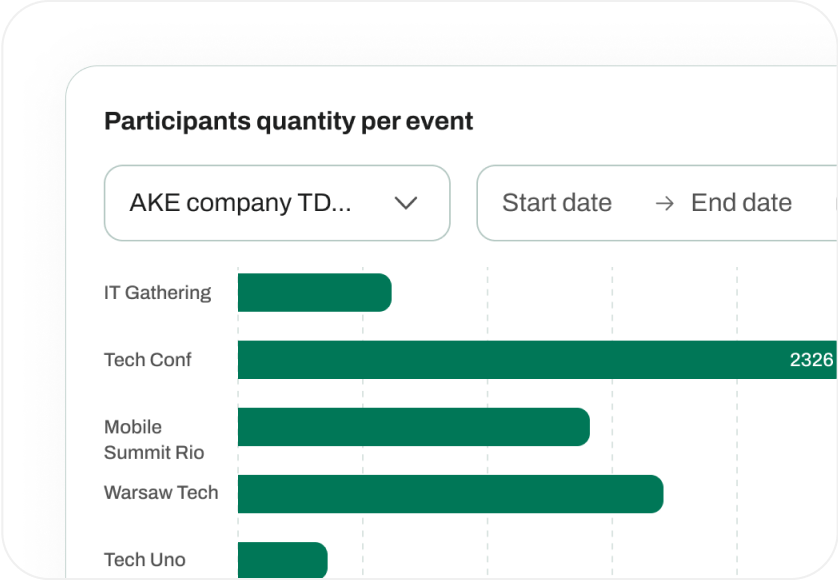The height and width of the screenshot is (580, 838).
Task: Click the Participants quantity per event title
Action: pyautogui.click(x=289, y=121)
